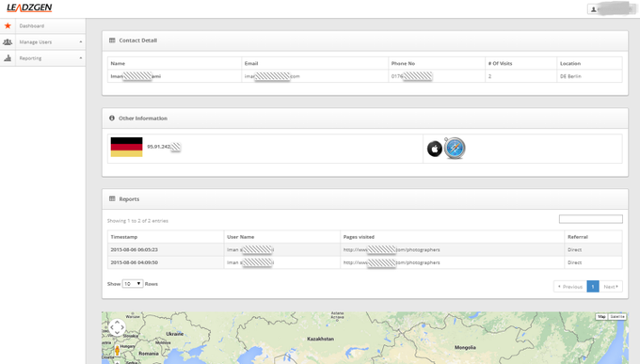Click the Reporting bar chart icon
The height and width of the screenshot is (364, 640).
[x=8, y=58]
